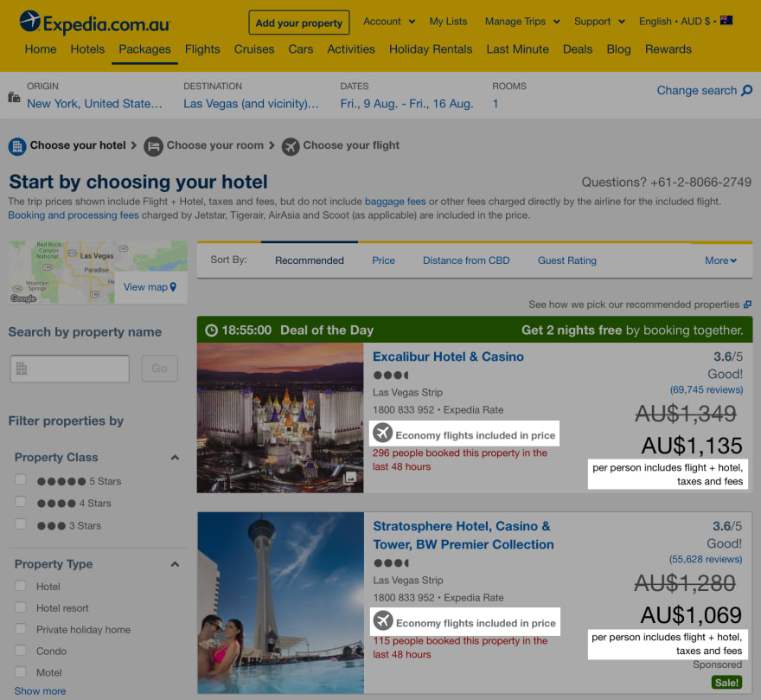Screen dimensions: 761x700
Task: Select the Recommended sort option
Action: (310, 260)
